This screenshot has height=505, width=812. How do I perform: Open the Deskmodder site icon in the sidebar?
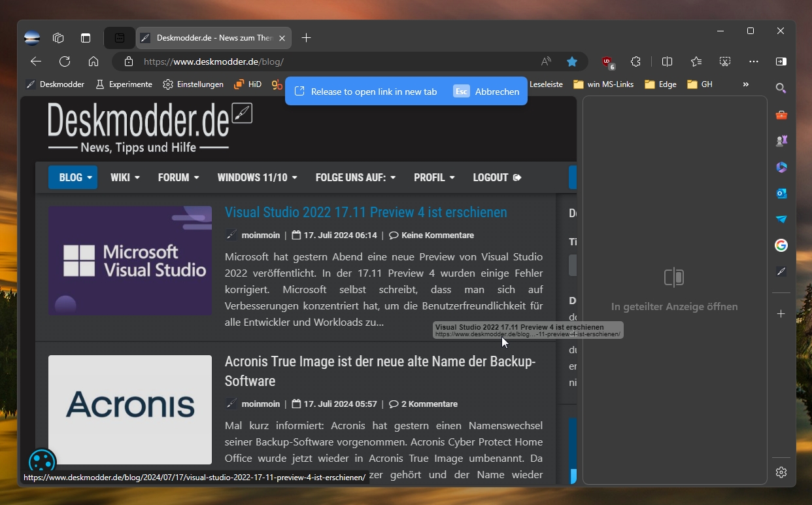tap(781, 271)
